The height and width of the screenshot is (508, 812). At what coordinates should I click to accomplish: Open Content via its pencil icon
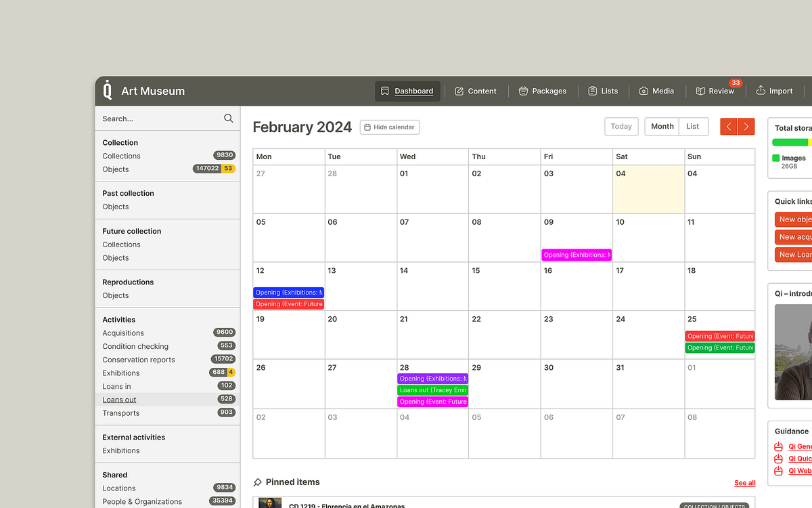coord(459,91)
